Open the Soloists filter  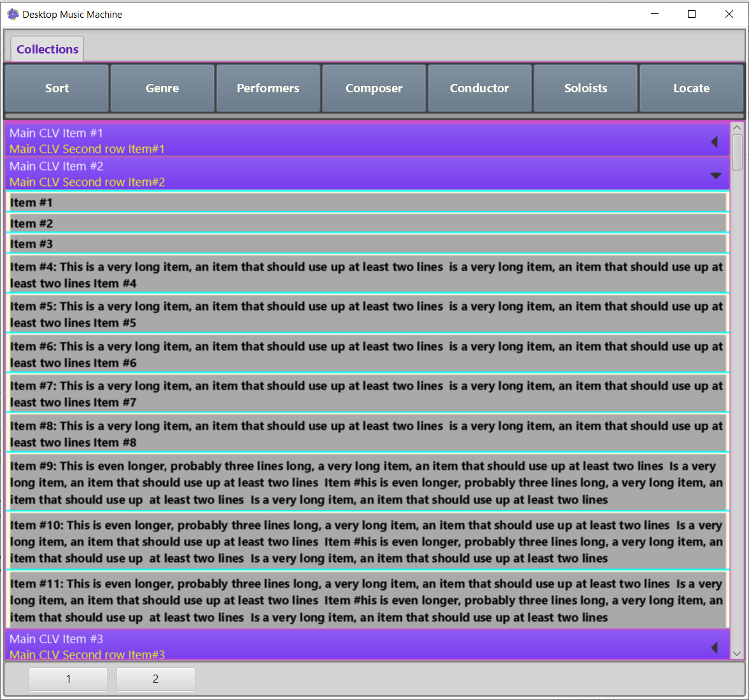pyautogui.click(x=585, y=88)
